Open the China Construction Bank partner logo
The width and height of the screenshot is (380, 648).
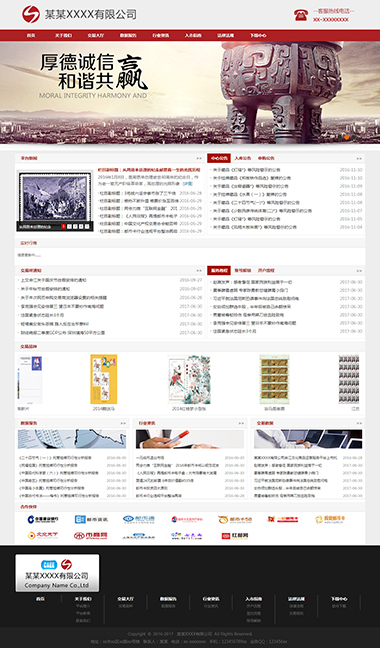43,519
